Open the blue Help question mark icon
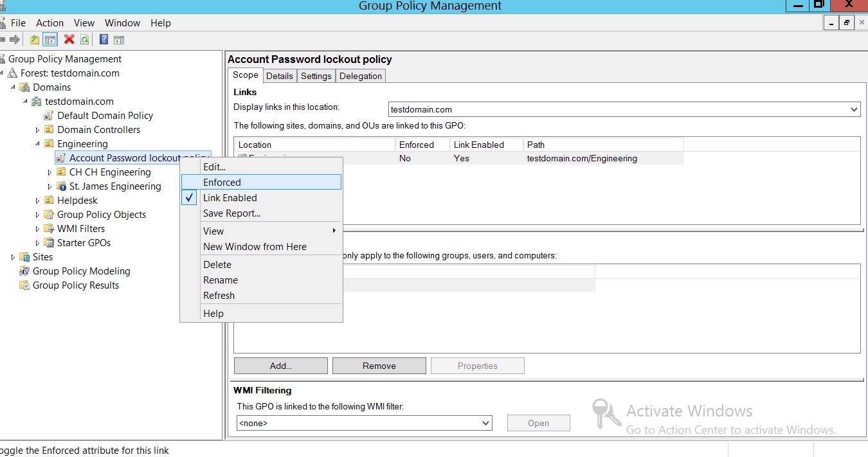The width and height of the screenshot is (868, 457). coord(104,40)
